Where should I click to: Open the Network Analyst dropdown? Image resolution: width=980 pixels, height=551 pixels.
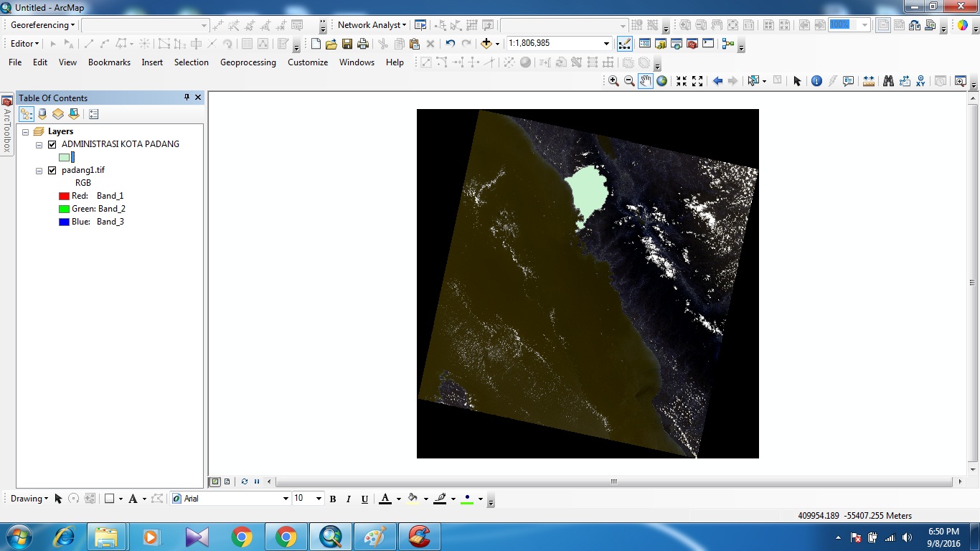click(370, 24)
